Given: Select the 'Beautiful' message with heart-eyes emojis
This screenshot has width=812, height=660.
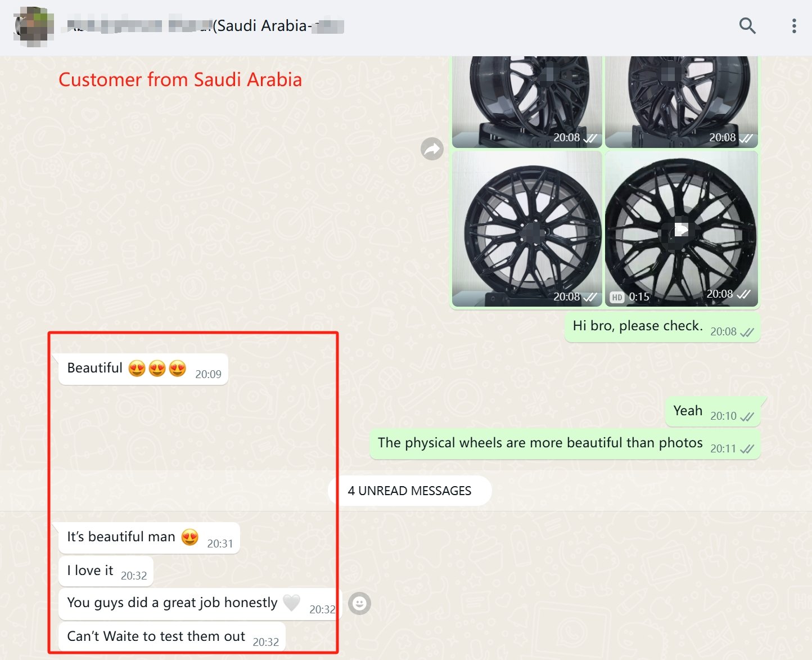Looking at the screenshot, I should tap(143, 369).
